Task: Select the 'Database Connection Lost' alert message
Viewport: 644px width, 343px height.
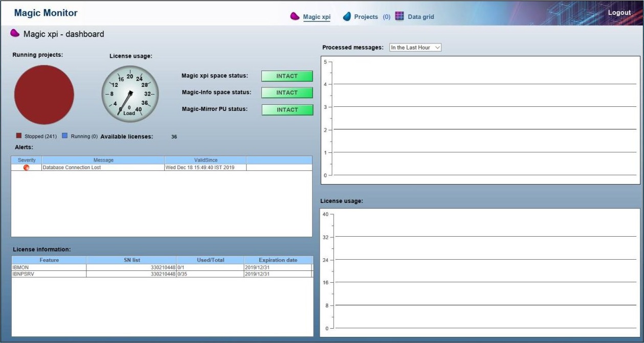Action: 72,168
